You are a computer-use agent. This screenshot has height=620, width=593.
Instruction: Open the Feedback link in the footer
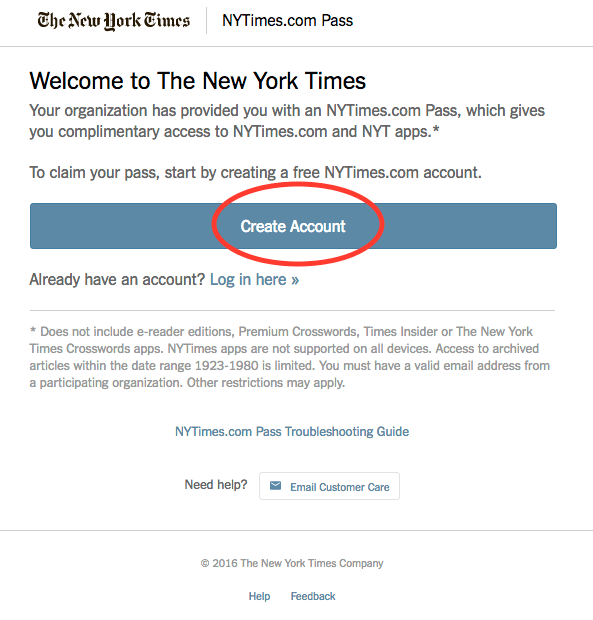click(x=313, y=596)
